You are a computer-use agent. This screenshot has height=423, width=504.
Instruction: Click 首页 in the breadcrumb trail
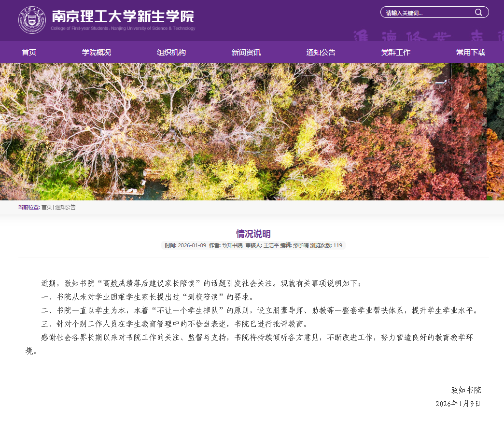click(46, 207)
